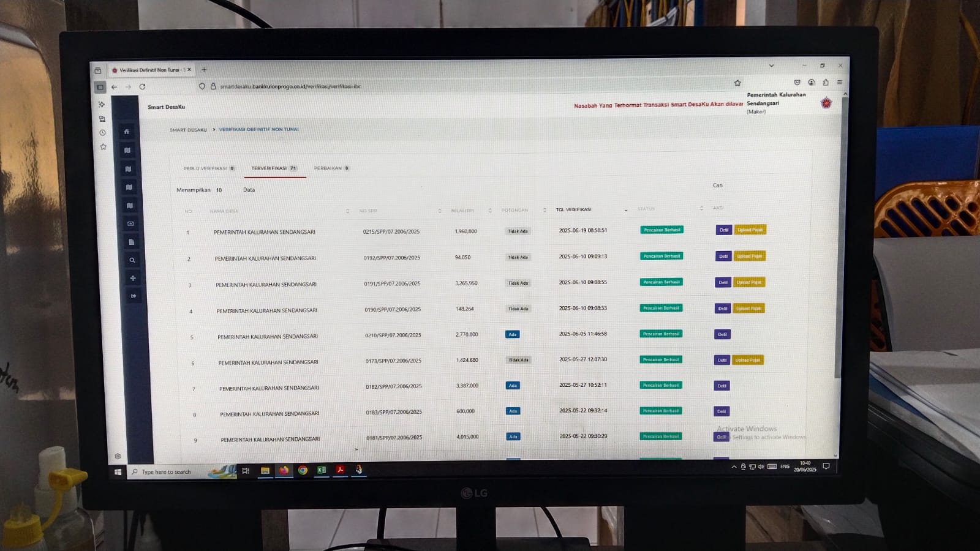This screenshot has width=980, height=551.
Task: Click the user profile avatar logo
Action: click(826, 103)
